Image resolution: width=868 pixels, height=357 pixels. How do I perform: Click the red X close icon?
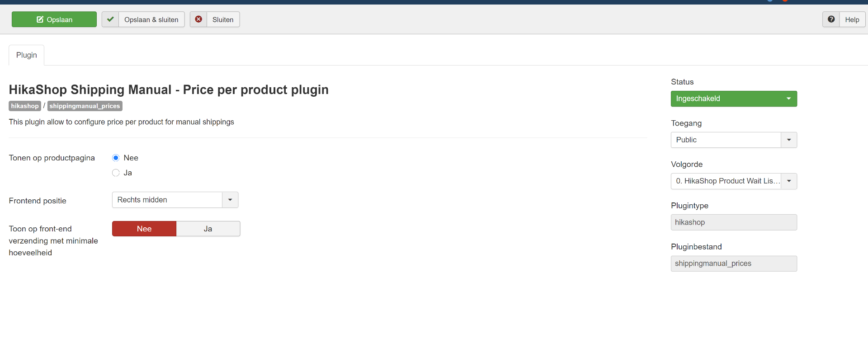click(x=198, y=19)
